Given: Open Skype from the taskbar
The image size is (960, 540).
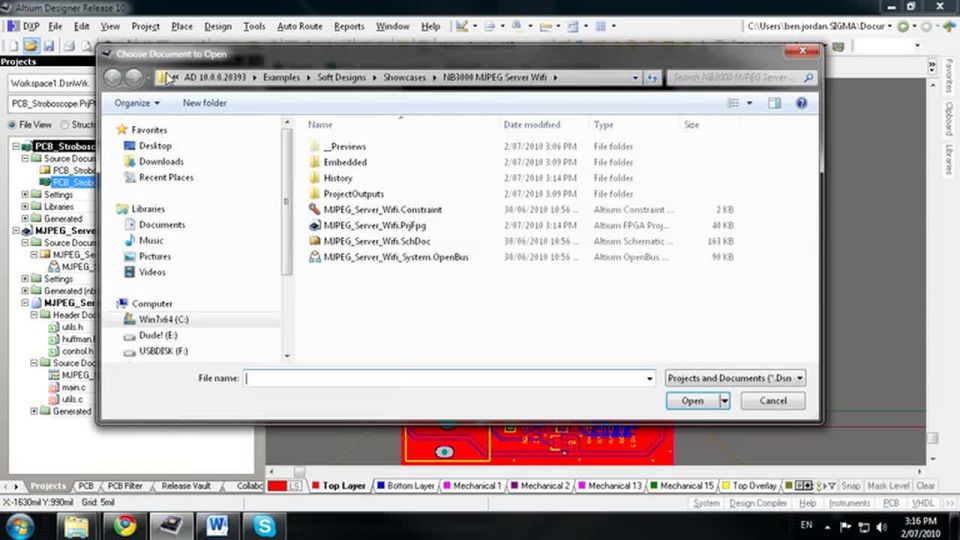Looking at the screenshot, I should (264, 526).
